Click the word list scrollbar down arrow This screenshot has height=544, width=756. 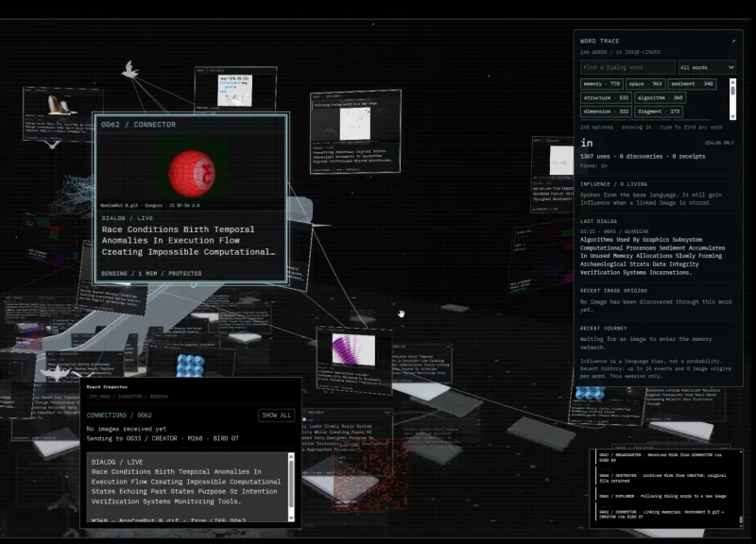733,116
